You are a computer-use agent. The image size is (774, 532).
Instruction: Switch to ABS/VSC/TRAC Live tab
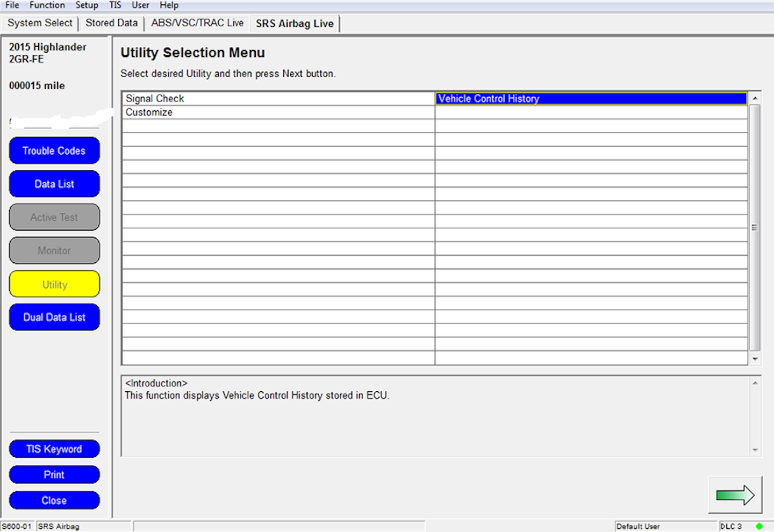(x=197, y=23)
